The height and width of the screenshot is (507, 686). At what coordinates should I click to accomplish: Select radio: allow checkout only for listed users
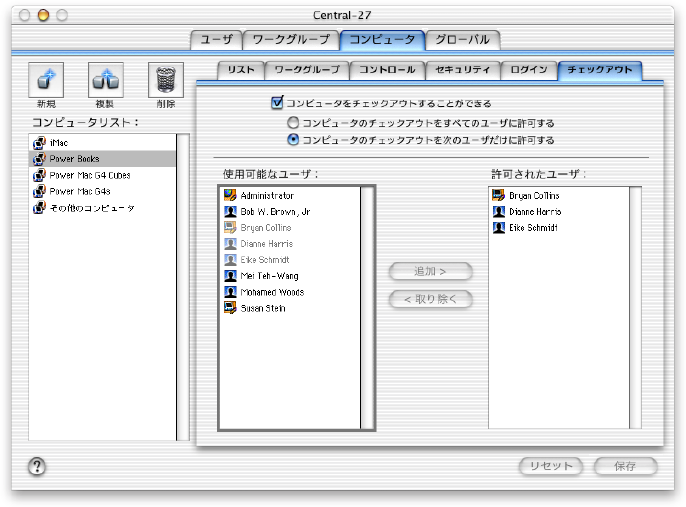pyautogui.click(x=293, y=140)
